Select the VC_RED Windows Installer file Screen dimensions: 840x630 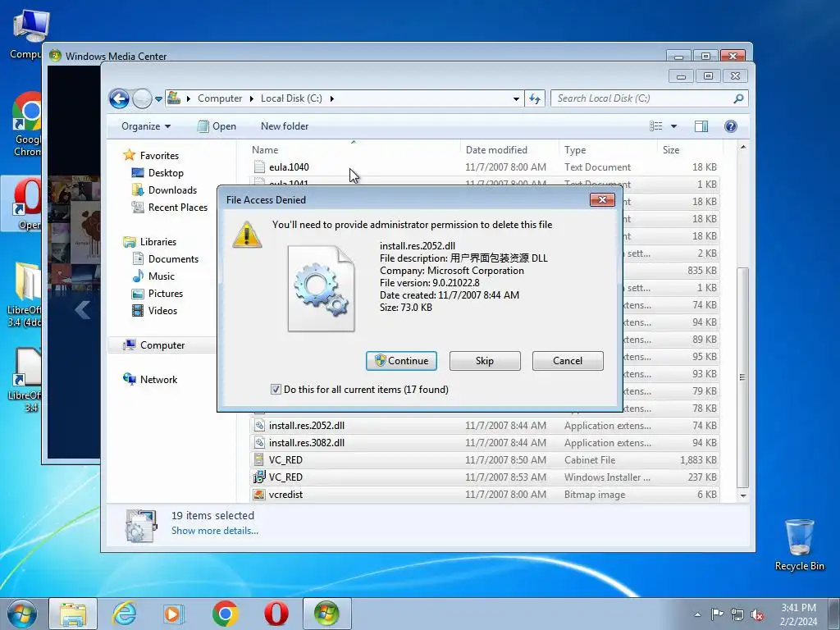[485, 477]
